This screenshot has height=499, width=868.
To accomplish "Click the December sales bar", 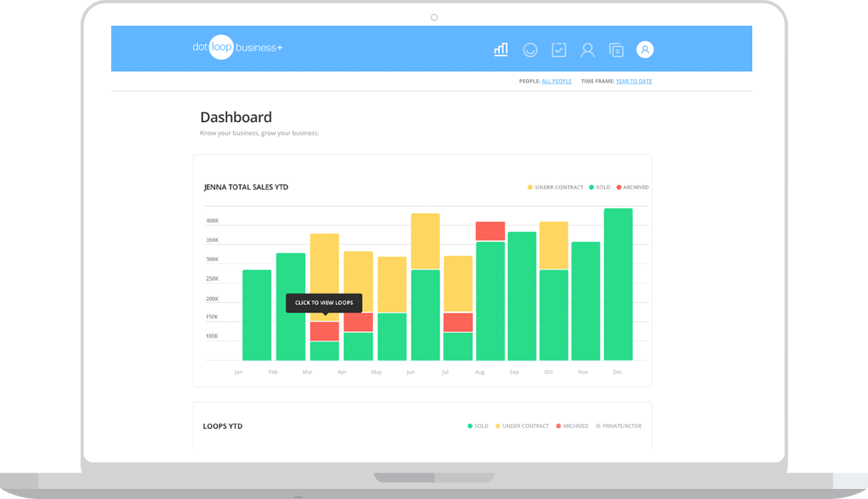I will tap(617, 283).
